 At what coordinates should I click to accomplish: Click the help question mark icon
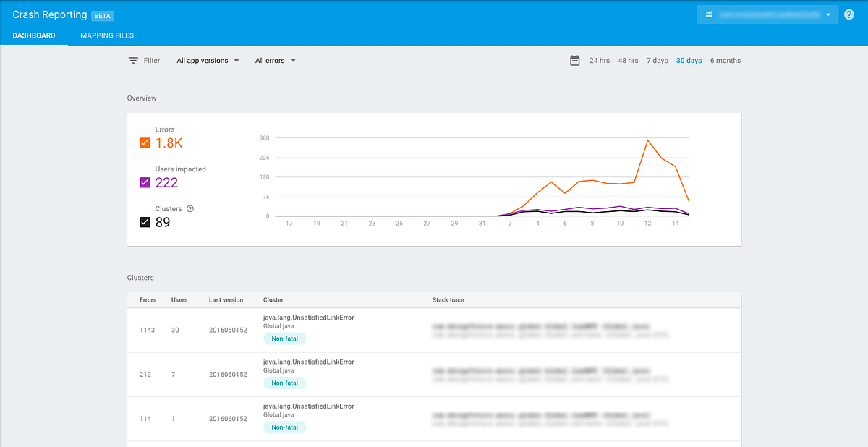tap(849, 14)
